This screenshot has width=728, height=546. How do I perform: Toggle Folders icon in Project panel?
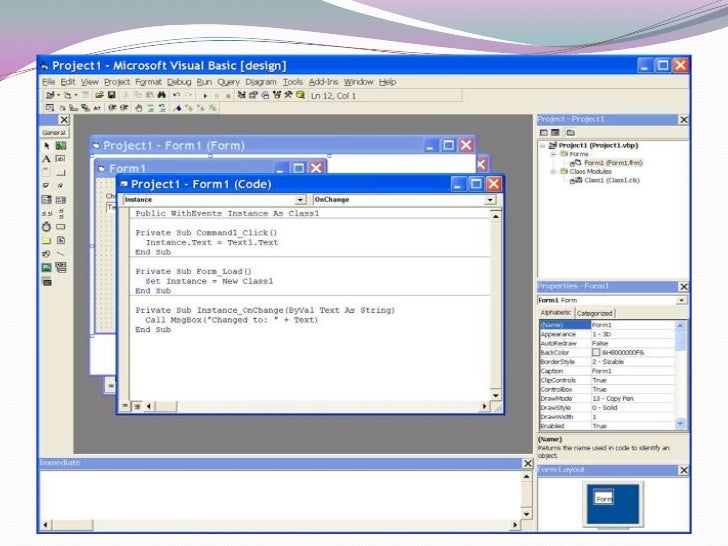click(571, 133)
